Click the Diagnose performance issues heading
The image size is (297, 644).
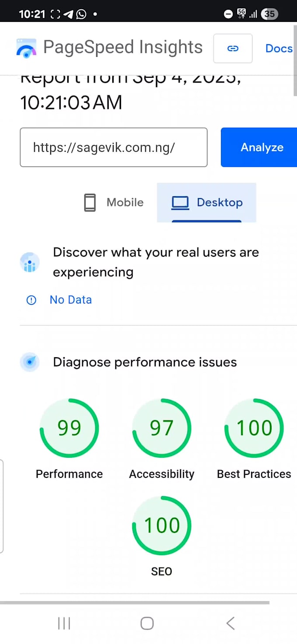coord(145,362)
